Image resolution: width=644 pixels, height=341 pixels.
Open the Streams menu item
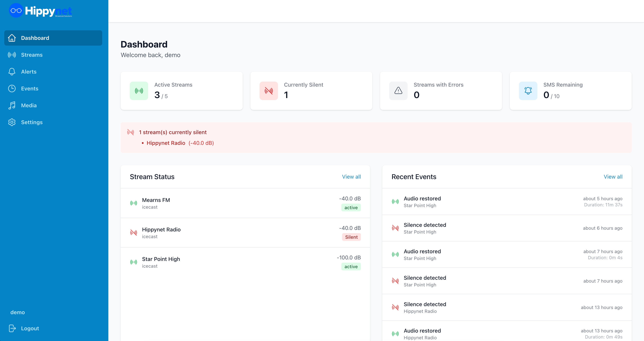(32, 55)
